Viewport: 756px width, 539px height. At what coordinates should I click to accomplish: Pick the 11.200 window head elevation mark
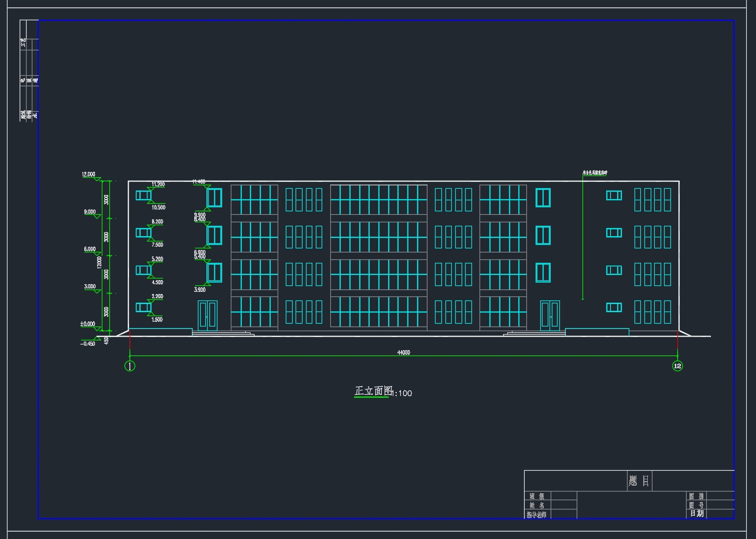(158, 185)
